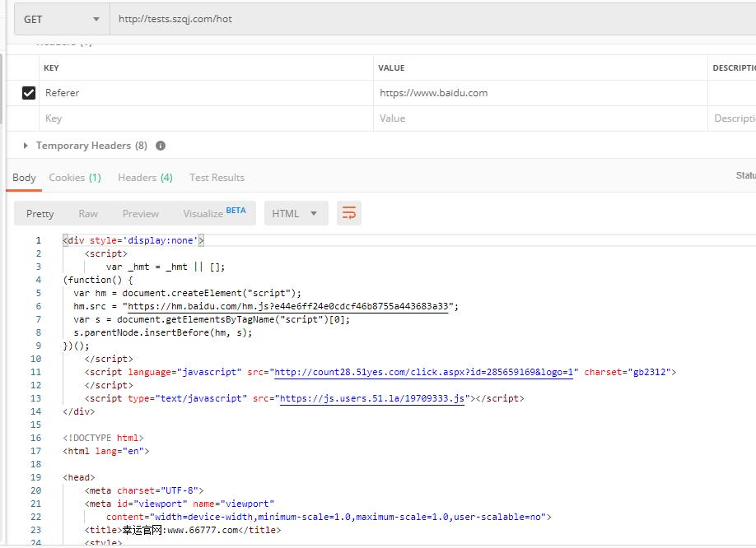
Task: Switch to the Body response tab
Action: pyautogui.click(x=24, y=178)
